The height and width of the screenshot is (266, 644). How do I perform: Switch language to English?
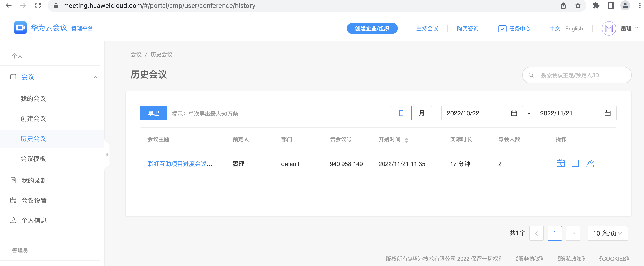(574, 28)
